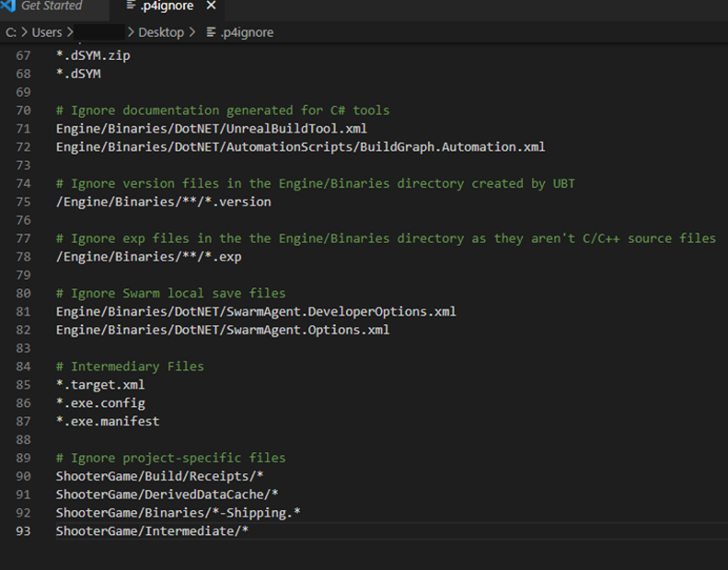728x570 pixels.
Task: Click line number 67 in gutter
Action: pos(23,56)
